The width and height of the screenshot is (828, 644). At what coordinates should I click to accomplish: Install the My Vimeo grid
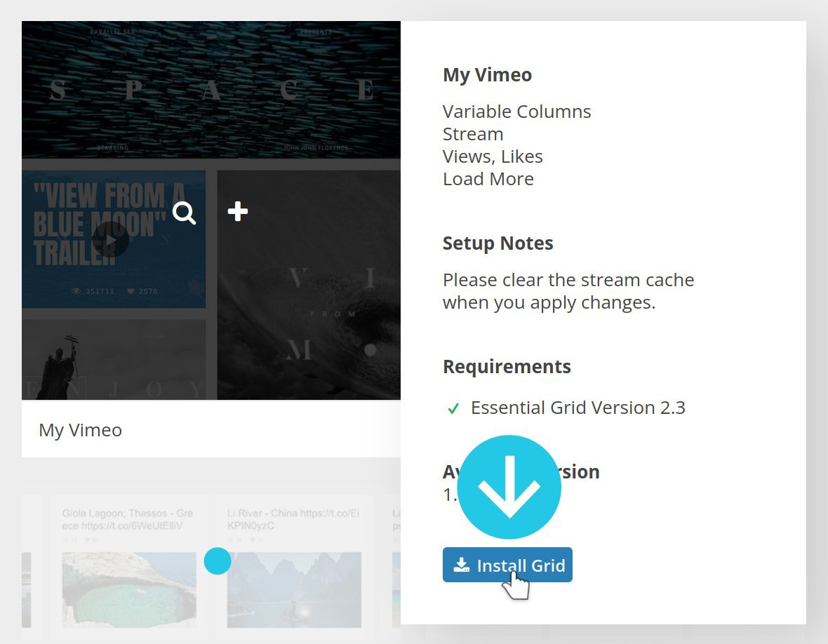(507, 565)
